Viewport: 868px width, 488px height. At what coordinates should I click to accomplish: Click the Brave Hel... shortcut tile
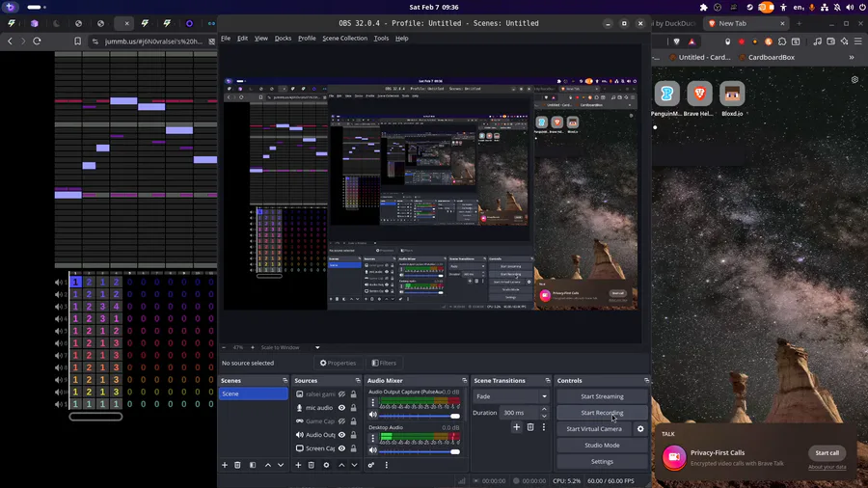coord(699,94)
